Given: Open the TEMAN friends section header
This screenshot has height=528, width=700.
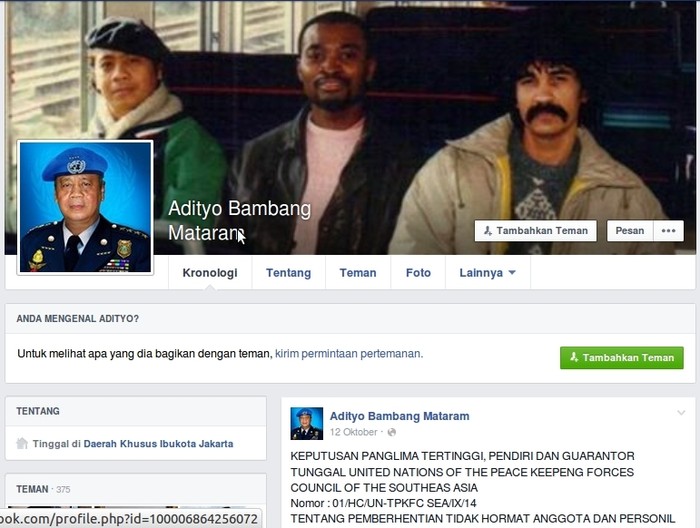Looking at the screenshot, I should click(32, 489).
